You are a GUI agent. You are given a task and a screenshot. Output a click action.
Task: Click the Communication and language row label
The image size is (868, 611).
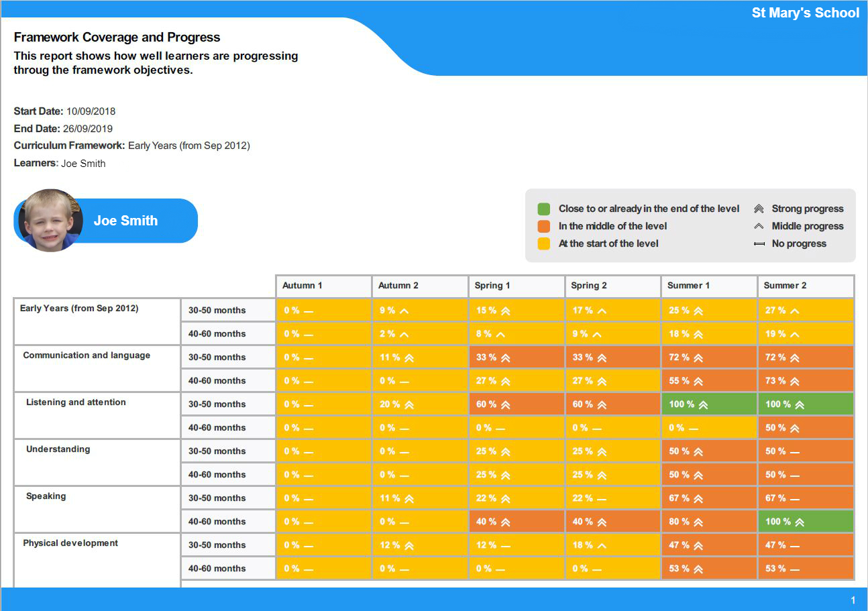click(x=87, y=355)
